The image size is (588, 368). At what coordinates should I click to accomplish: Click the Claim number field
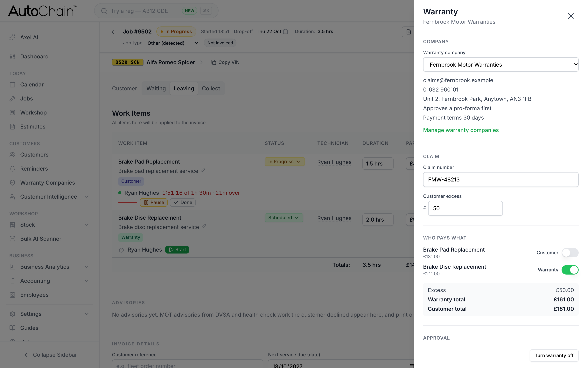[x=501, y=180]
